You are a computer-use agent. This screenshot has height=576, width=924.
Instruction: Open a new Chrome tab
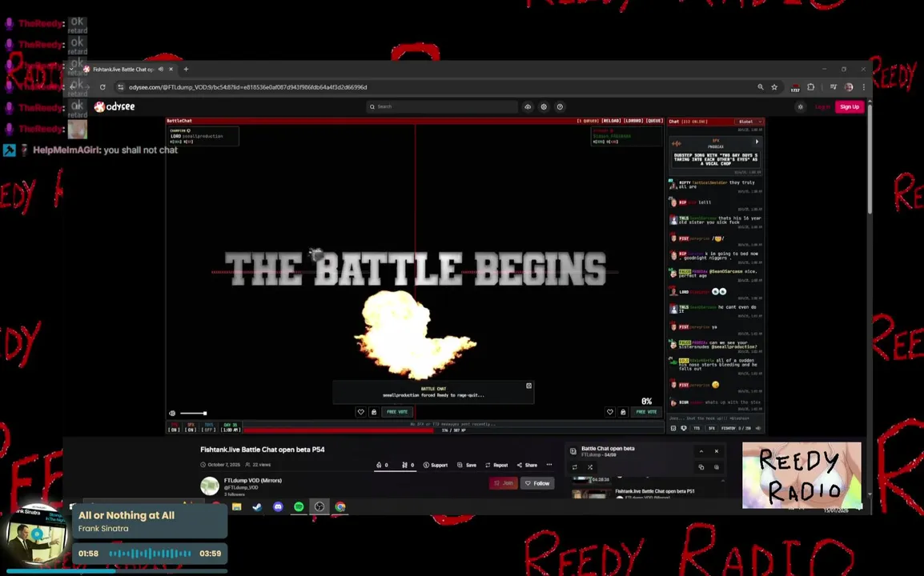187,69
